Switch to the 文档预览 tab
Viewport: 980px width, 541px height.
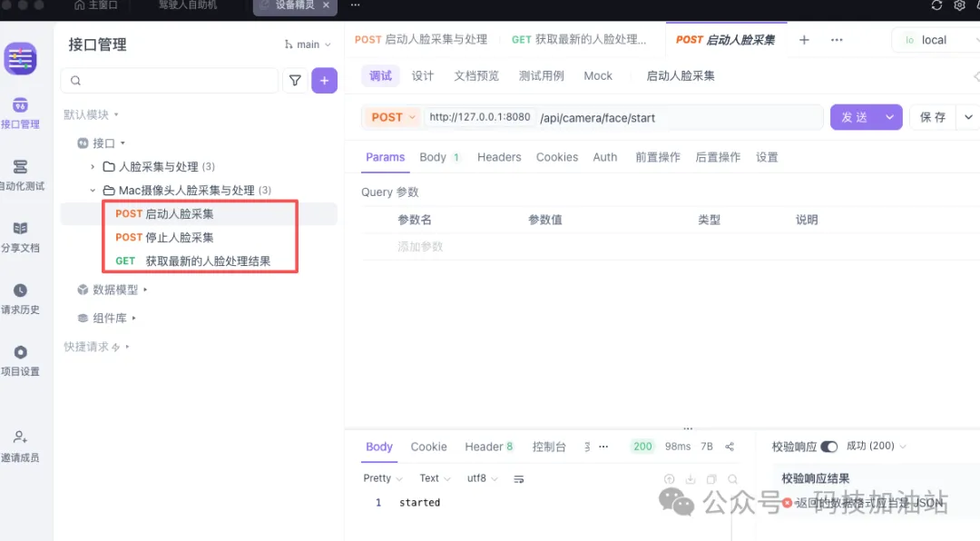(476, 75)
